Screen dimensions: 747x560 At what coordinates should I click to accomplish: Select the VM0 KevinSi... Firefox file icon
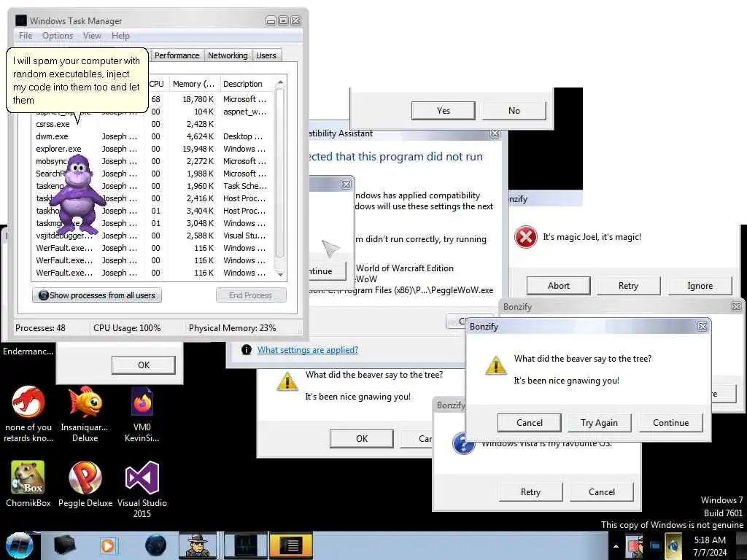pos(142,414)
